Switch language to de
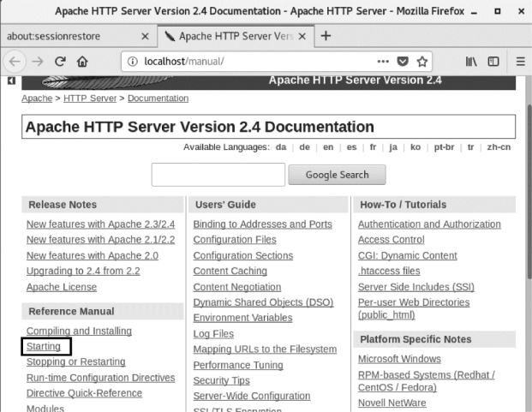Viewport: 532px width, 412px height. (x=304, y=147)
